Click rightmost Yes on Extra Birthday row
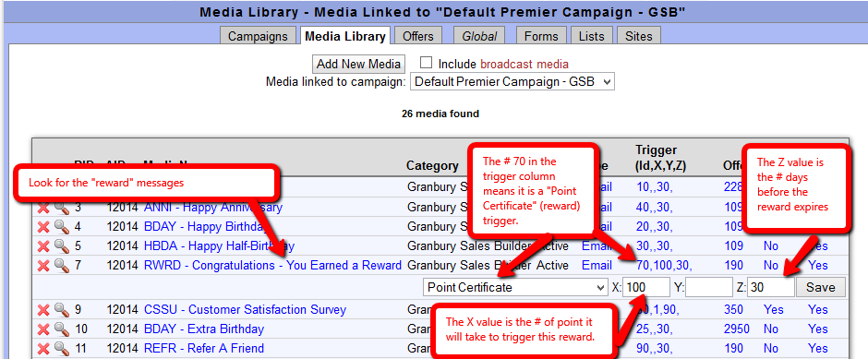Screen dimensions: 868x359 (818, 329)
